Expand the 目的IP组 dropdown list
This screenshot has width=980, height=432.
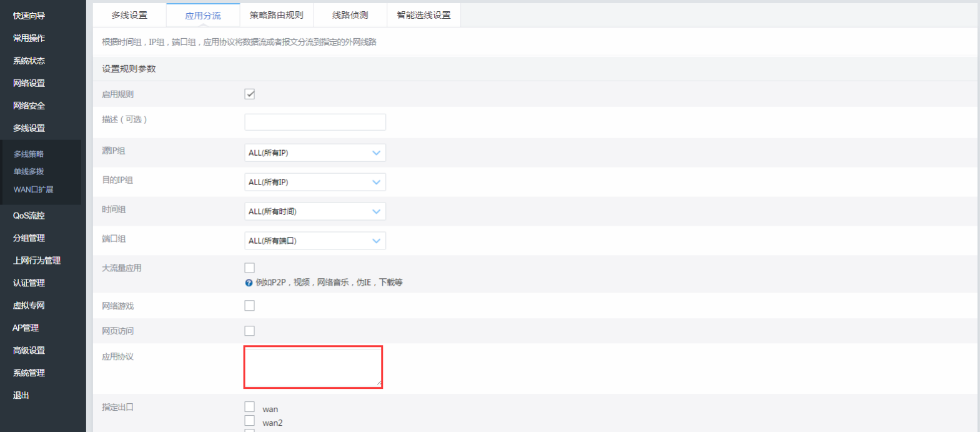click(x=315, y=183)
